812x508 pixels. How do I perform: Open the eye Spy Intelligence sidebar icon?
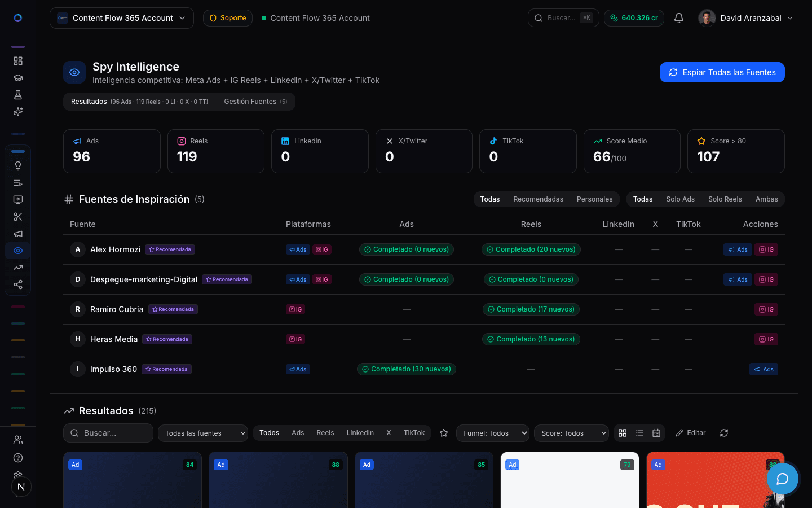(18, 251)
